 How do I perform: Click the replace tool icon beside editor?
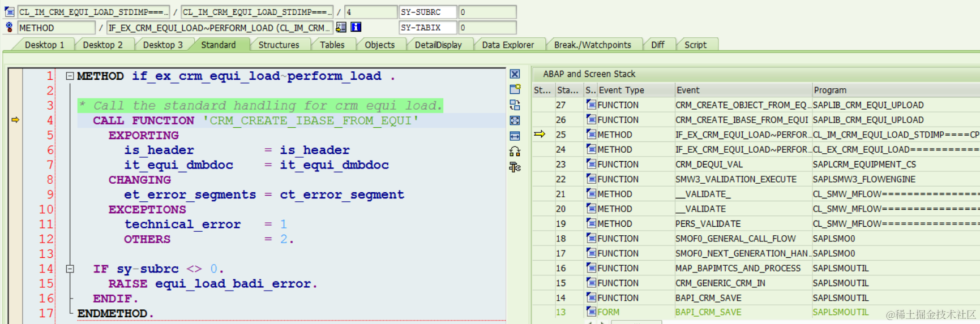coord(515,105)
